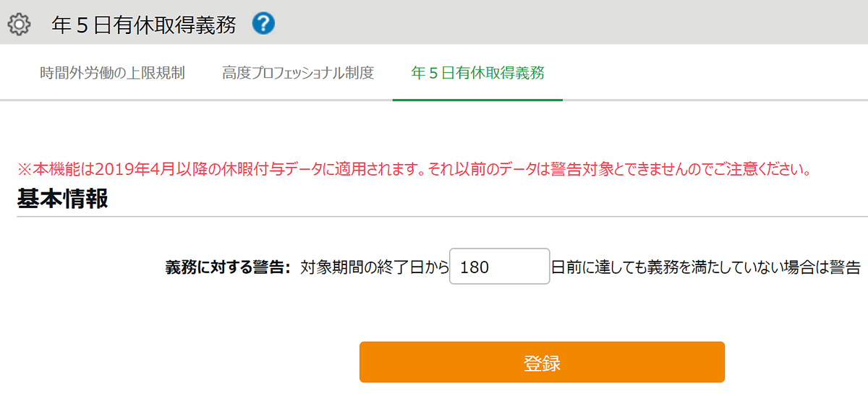The height and width of the screenshot is (396, 868).
Task: Select the 年5日有休取得義務 tab
Action: pos(477,73)
